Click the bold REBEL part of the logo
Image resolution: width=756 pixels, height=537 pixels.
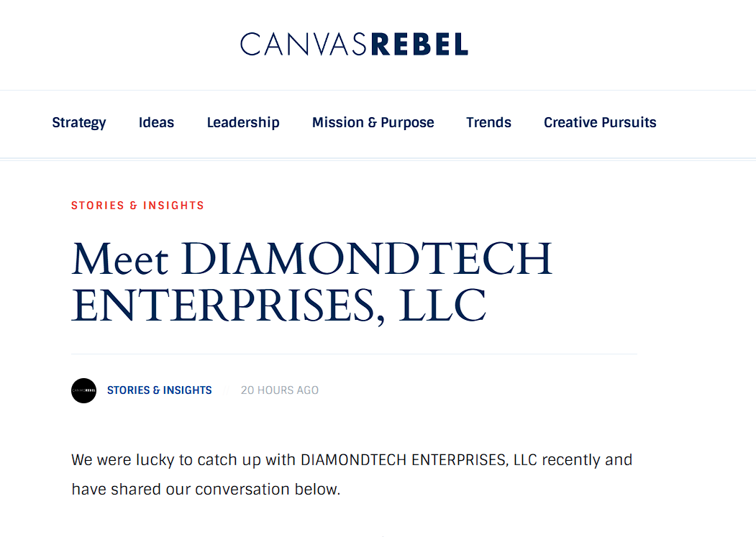[419, 45]
